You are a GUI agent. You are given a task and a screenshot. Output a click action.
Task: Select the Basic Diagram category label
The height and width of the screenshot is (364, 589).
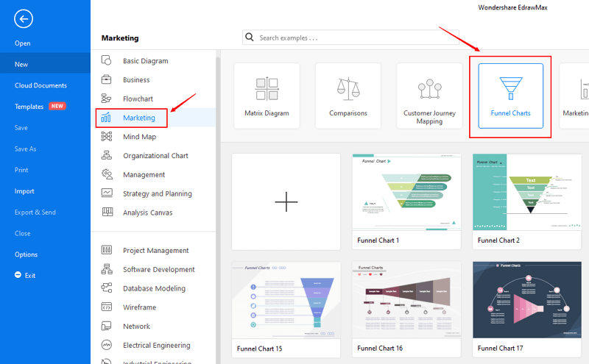145,61
